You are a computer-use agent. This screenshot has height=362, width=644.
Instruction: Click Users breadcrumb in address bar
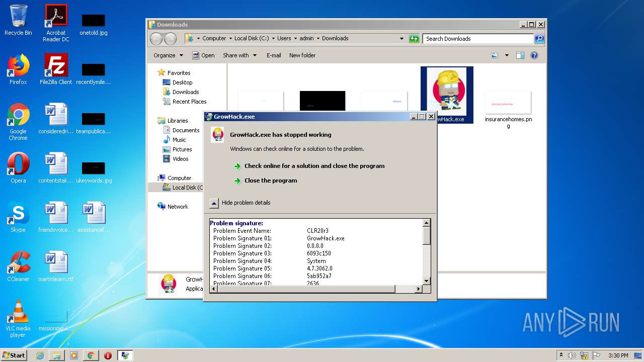coord(284,38)
